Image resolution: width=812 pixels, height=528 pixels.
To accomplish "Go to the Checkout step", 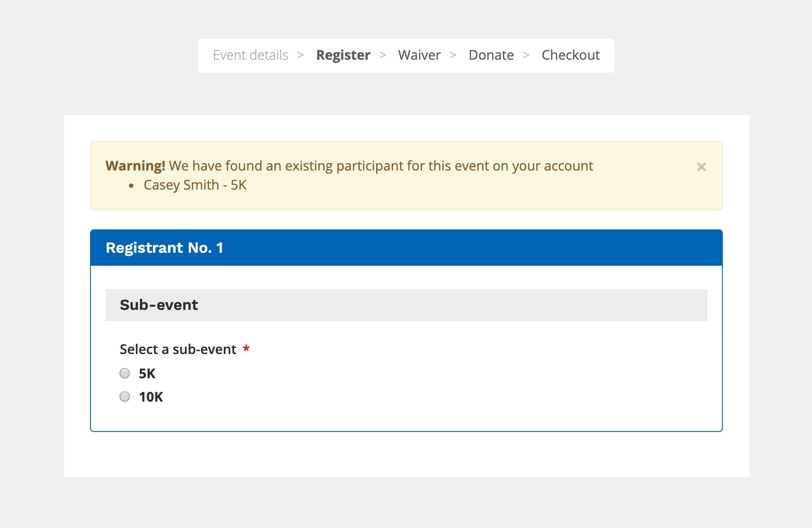I will [x=570, y=55].
